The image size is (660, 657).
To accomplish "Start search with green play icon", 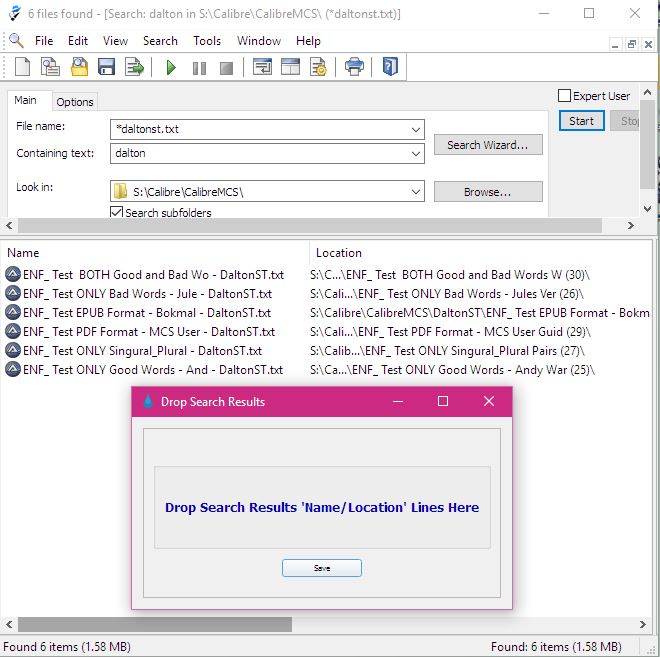I will pos(171,67).
